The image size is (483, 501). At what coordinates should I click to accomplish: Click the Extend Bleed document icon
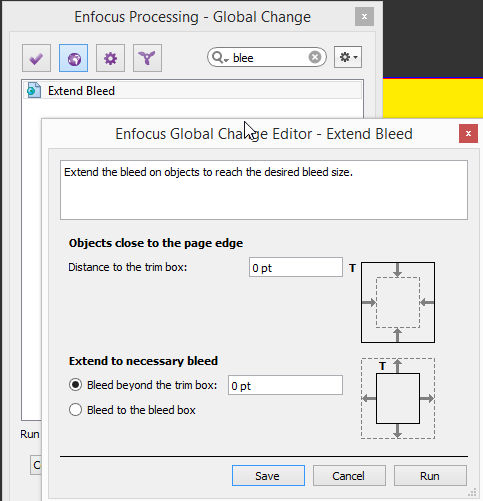coord(34,90)
